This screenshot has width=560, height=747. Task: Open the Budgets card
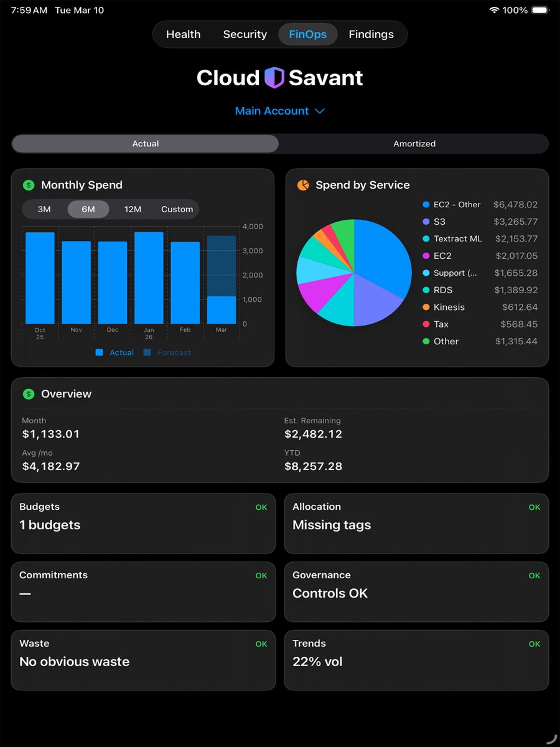pyautogui.click(x=143, y=524)
